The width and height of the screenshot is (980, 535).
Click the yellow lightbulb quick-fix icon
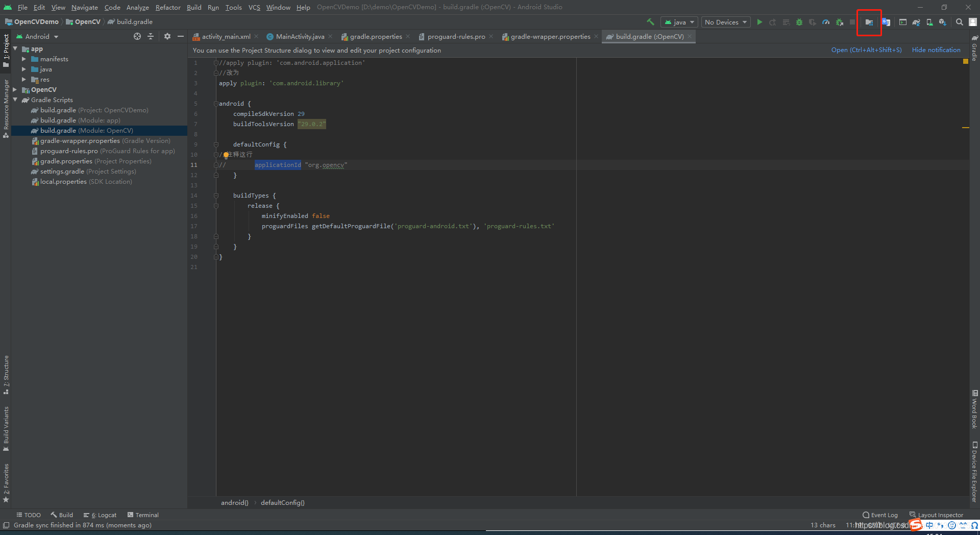point(226,155)
